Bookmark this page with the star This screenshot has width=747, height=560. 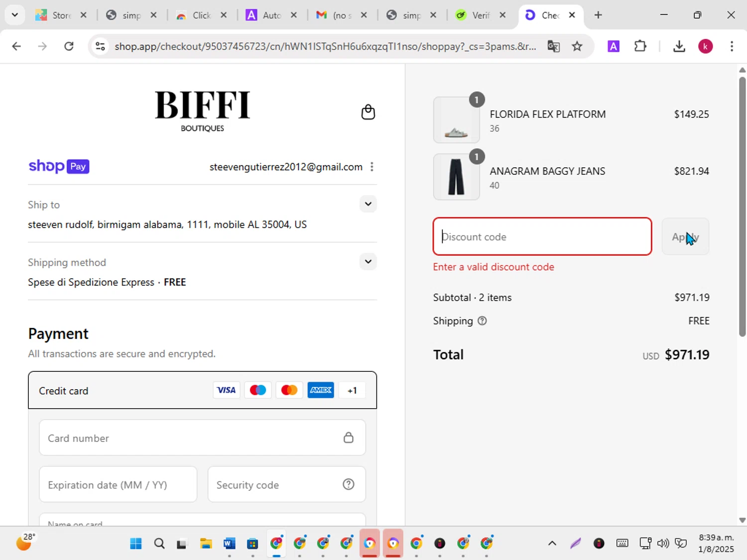point(577,46)
